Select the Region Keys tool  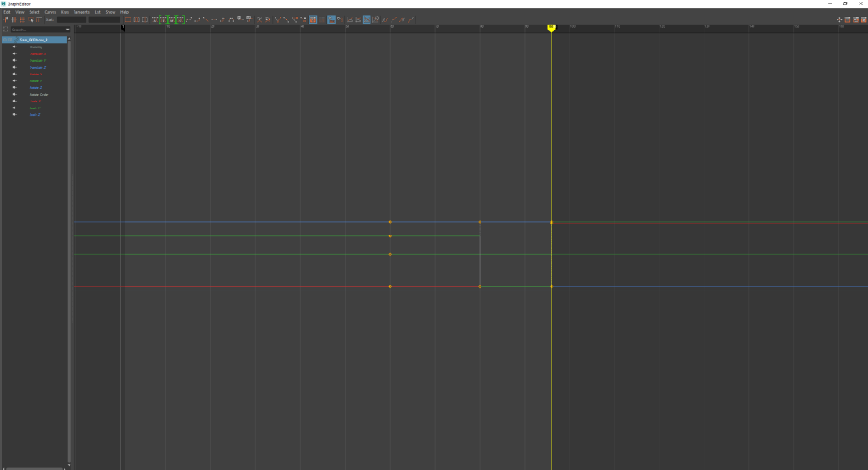31,19
